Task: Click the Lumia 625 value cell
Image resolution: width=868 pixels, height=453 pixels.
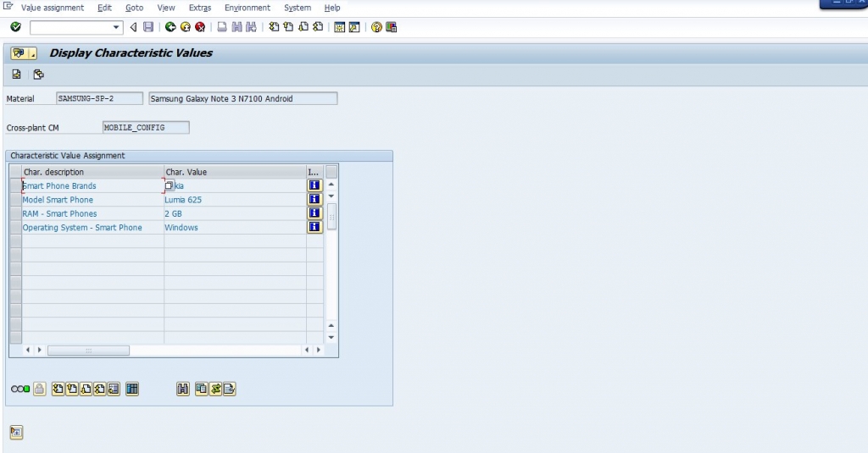Action: pos(235,200)
